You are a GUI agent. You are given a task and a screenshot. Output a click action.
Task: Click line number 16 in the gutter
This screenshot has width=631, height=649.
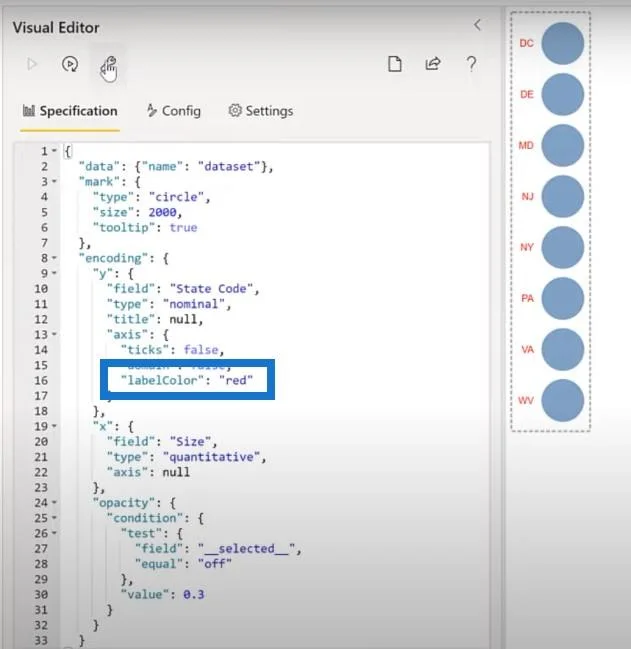(41, 381)
